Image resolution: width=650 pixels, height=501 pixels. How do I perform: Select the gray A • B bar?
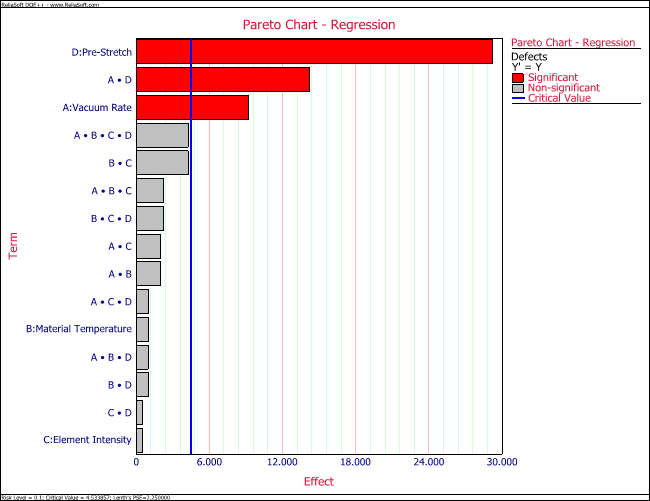click(149, 273)
